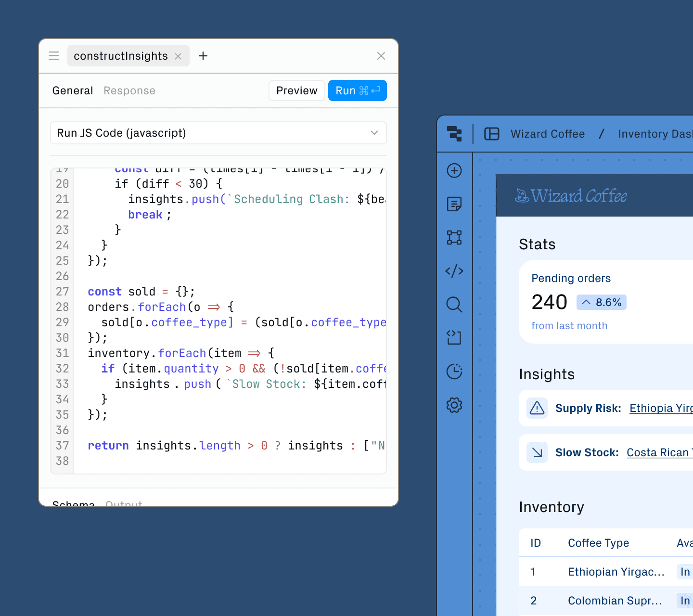Click the Preview button

point(296,90)
